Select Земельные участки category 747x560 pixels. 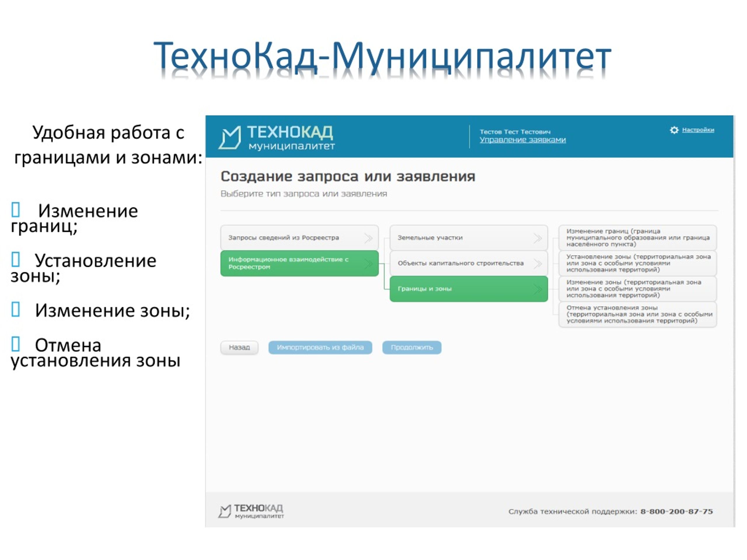tap(468, 238)
